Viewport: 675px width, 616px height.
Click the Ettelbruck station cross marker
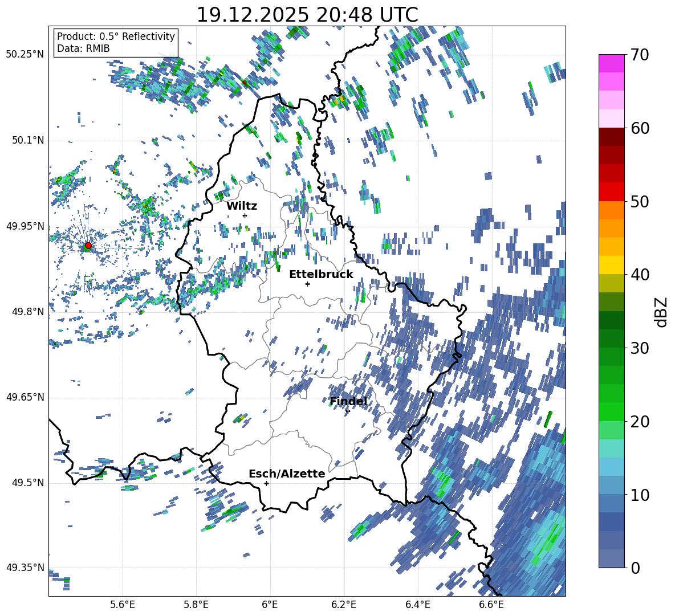[307, 284]
